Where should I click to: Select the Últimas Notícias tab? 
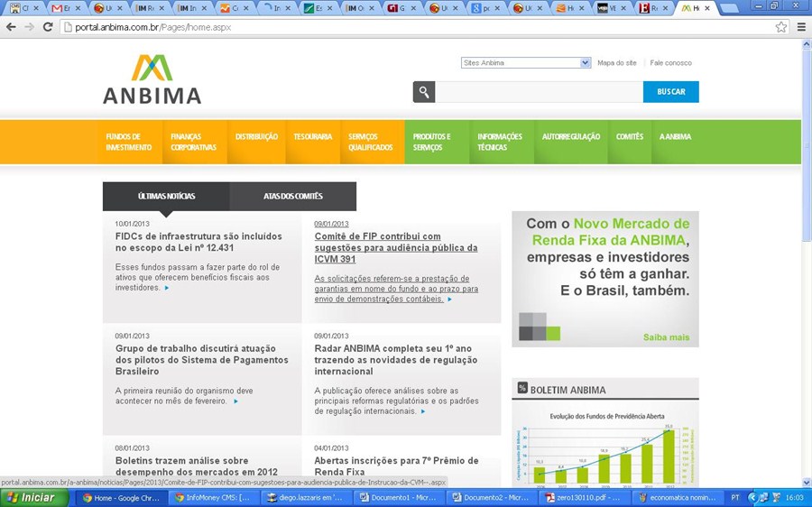[x=166, y=196]
